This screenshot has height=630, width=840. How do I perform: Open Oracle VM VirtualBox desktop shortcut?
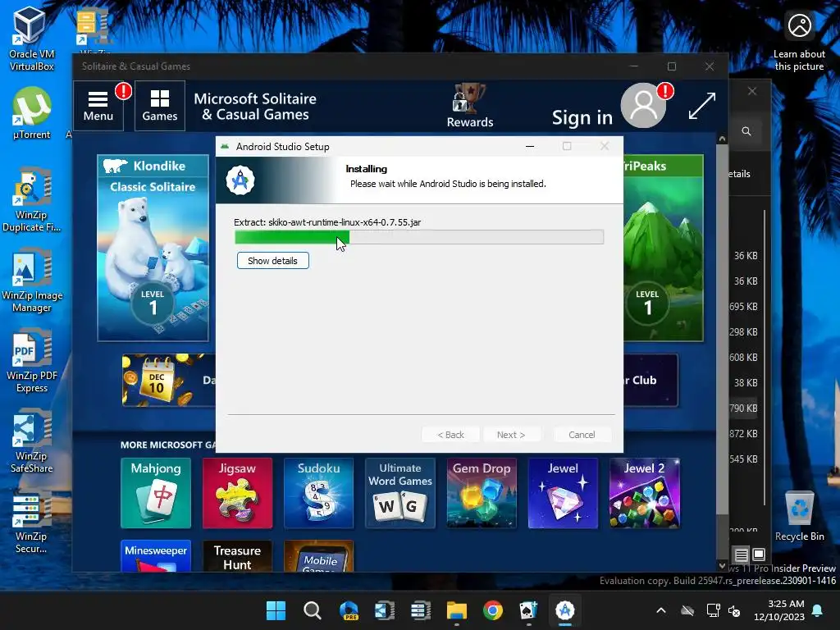(31, 39)
